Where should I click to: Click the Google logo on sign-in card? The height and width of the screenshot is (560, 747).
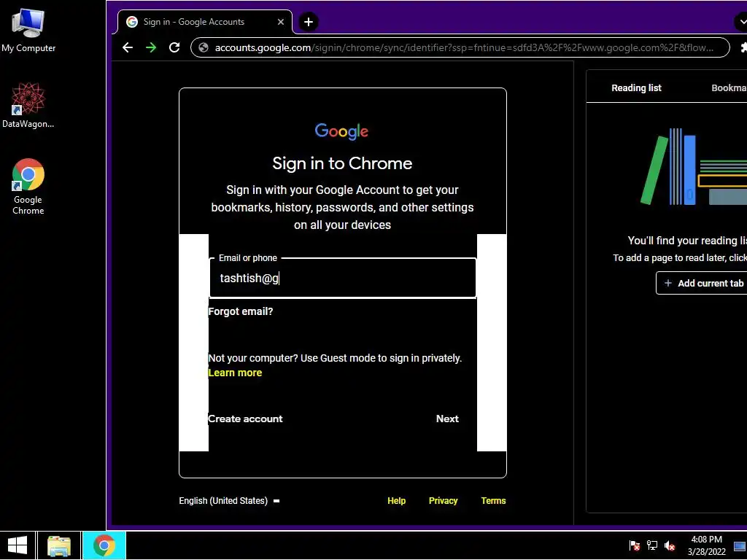tap(341, 131)
